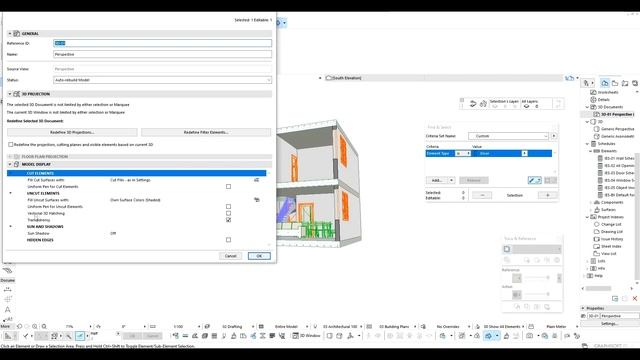
Task: Select Generic Axonometry in Navigator
Action: click(x=618, y=136)
